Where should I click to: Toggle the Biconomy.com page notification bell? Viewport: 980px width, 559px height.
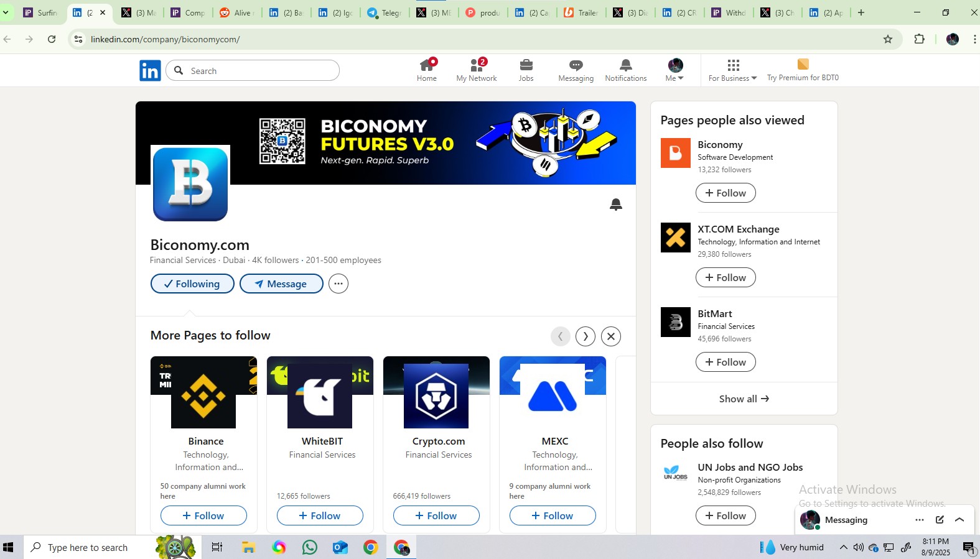[616, 205]
